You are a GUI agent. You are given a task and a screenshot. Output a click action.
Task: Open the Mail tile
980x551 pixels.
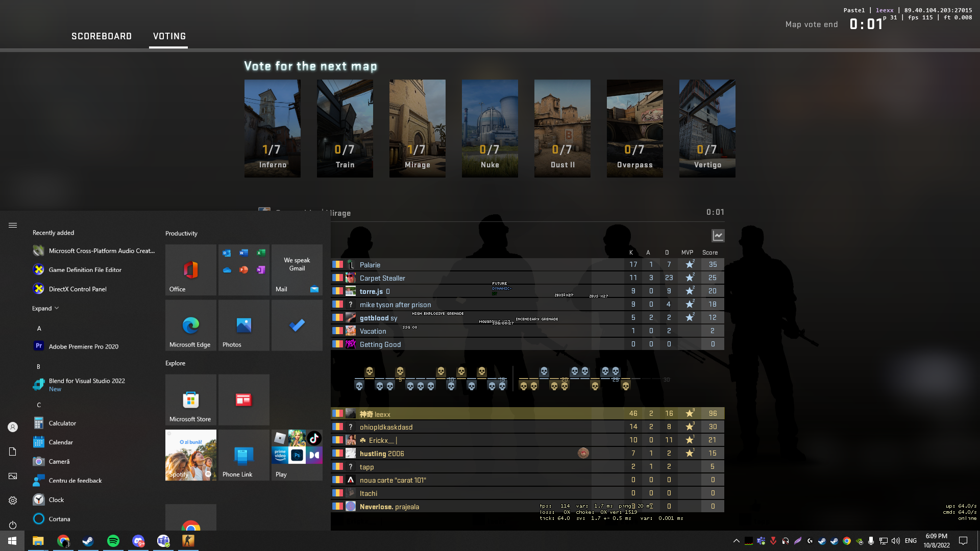297,270
